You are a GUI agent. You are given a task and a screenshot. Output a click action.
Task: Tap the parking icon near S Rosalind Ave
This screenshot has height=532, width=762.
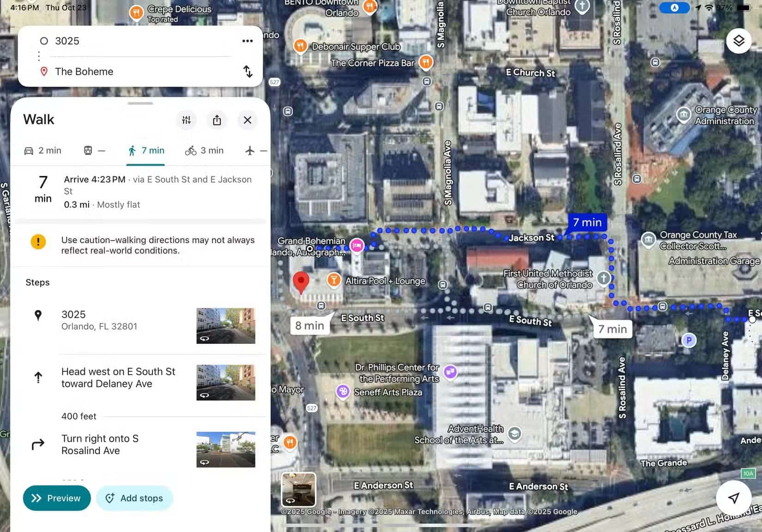point(689,340)
